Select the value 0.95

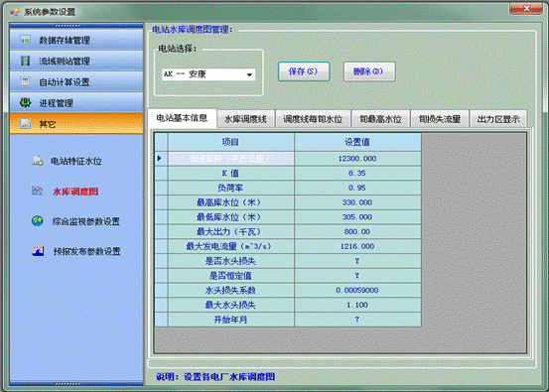pyautogui.click(x=357, y=188)
